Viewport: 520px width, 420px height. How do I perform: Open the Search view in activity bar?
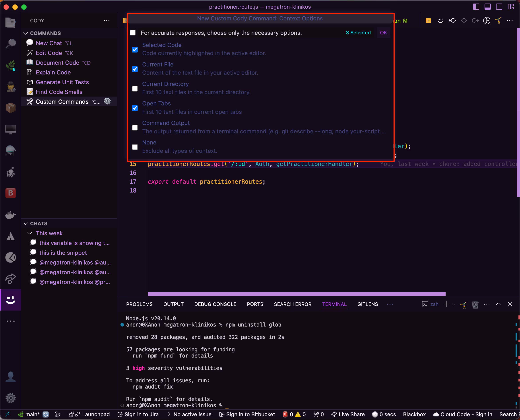(x=10, y=44)
